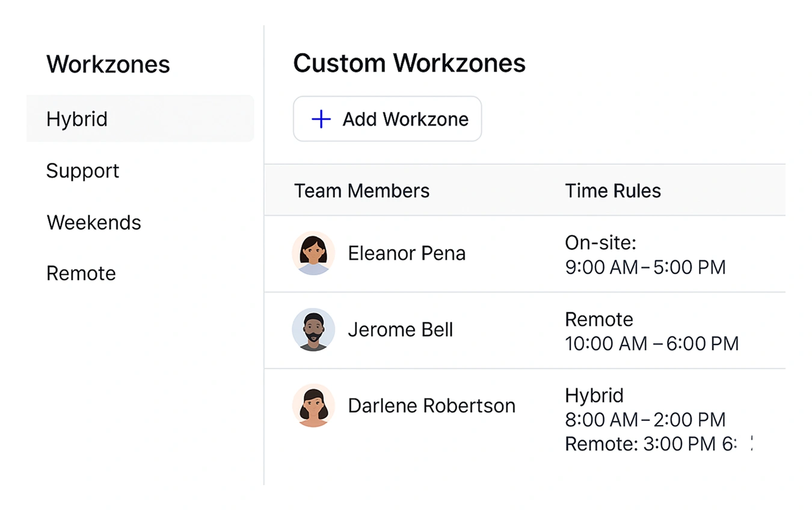The image size is (812, 511).
Task: Click Jerome Bell's avatar
Action: coord(313,329)
